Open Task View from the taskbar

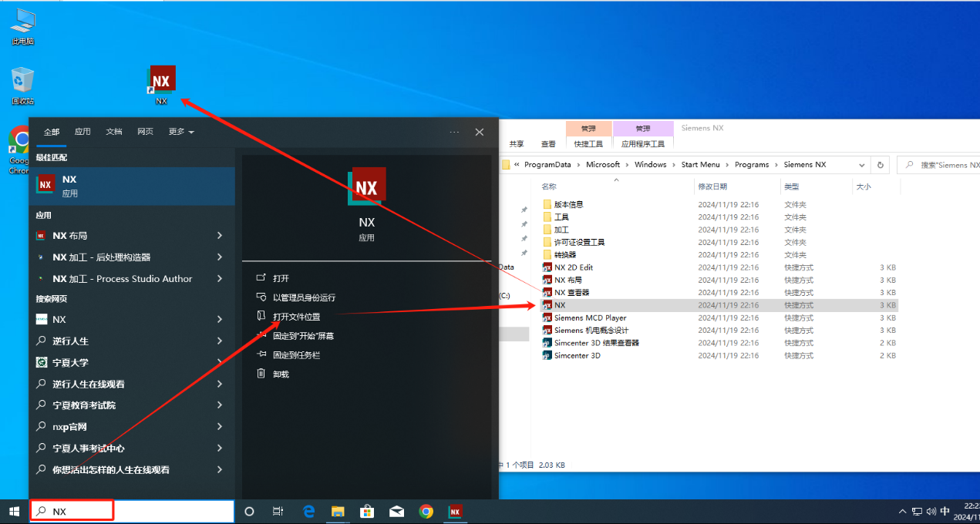[x=278, y=511]
